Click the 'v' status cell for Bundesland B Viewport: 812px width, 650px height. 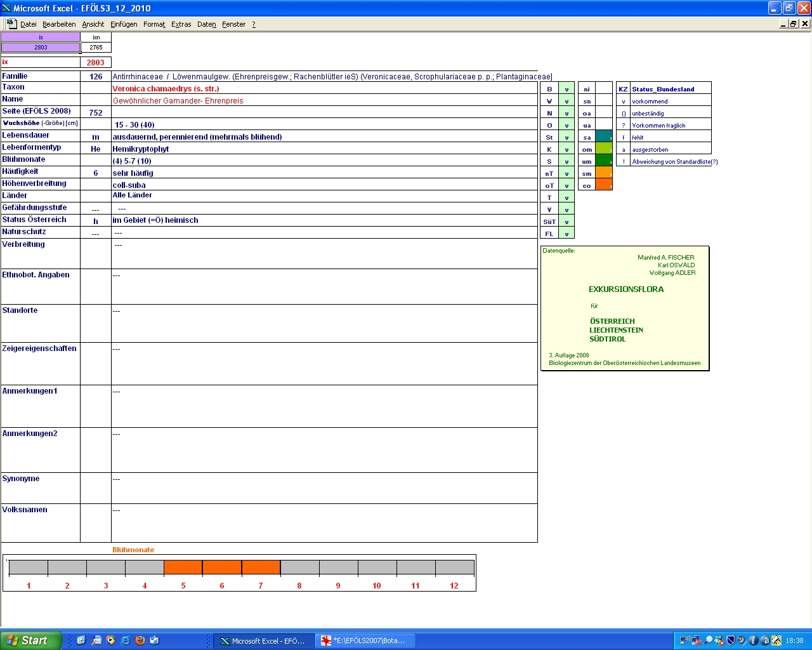[x=566, y=89]
